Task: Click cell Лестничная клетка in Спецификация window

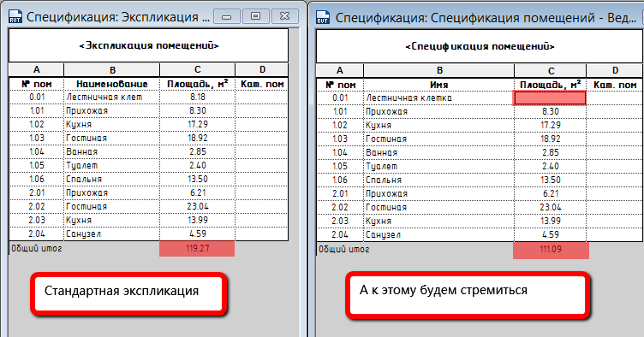Action: point(439,98)
